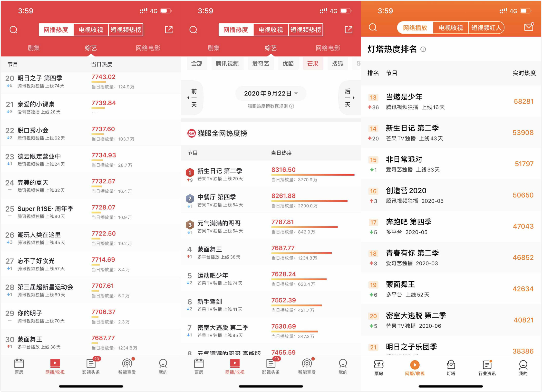Open 密室大逃脱 第二季 in the 灯塔 list

coord(451,320)
